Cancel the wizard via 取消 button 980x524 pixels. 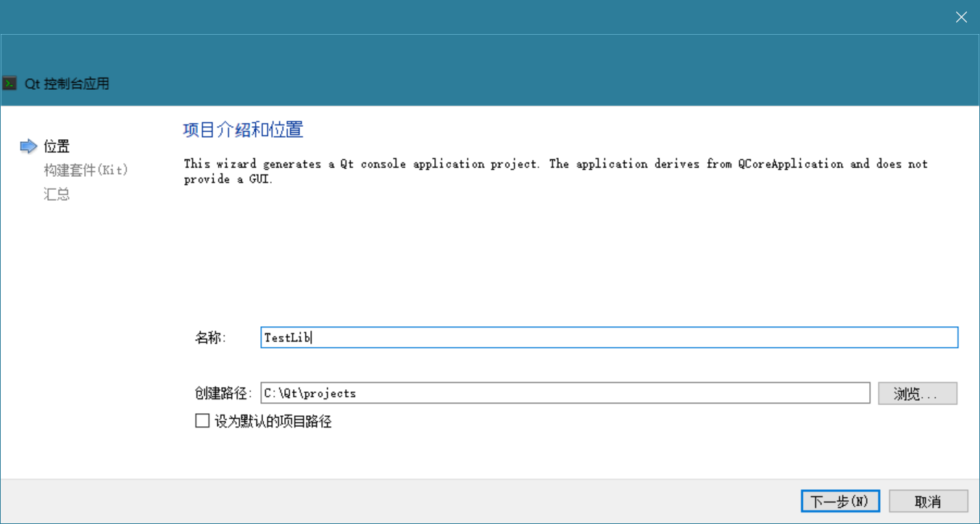click(x=928, y=502)
